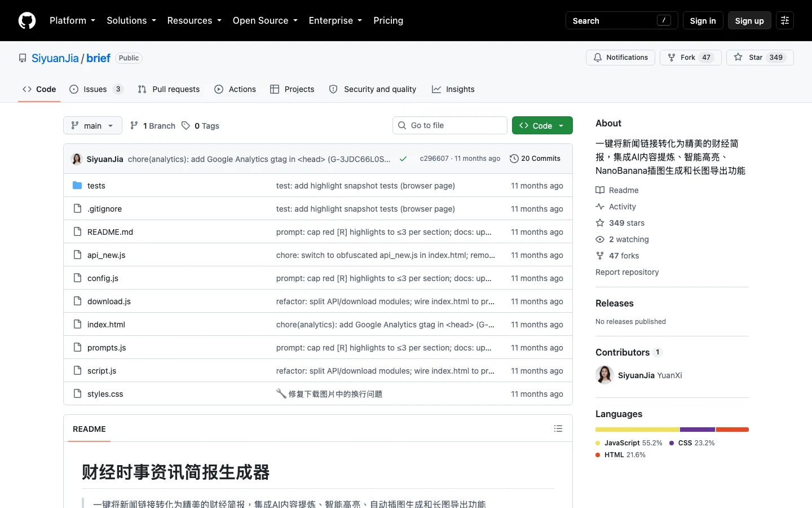The height and width of the screenshot is (508, 812).
Task: Open the brief repository name link
Action: tap(99, 58)
